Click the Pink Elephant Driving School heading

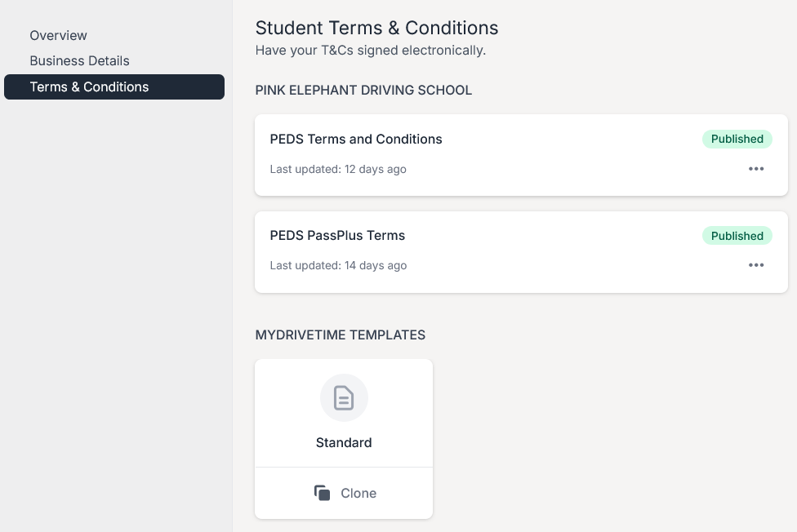pos(363,90)
